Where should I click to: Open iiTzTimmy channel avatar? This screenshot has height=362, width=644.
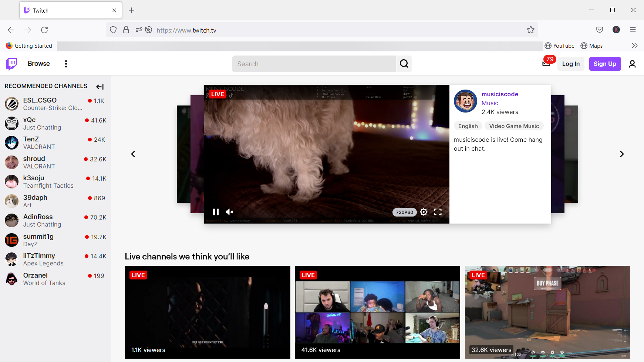click(x=11, y=259)
